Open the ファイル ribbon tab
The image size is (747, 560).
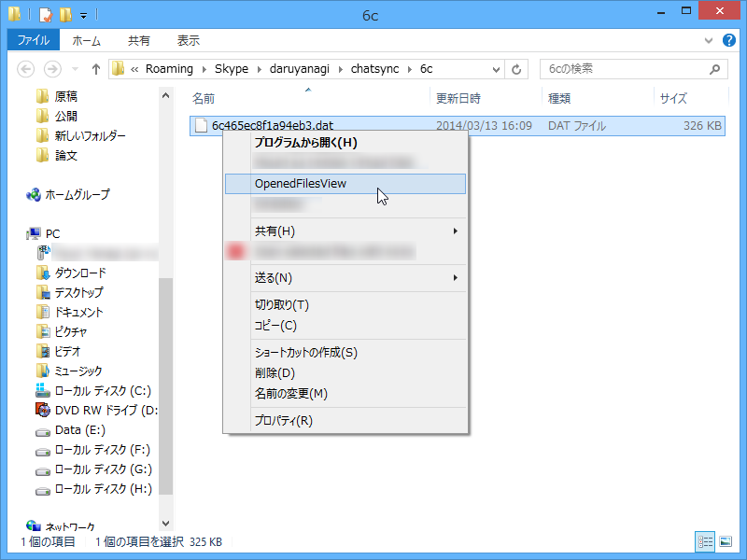coord(34,40)
